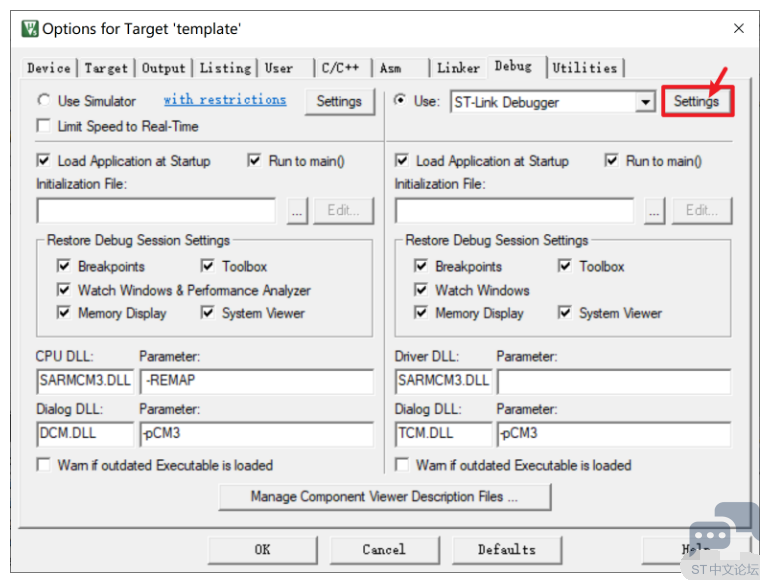The height and width of the screenshot is (585, 768).
Task: Browse for debugger initialization file
Action: (654, 211)
